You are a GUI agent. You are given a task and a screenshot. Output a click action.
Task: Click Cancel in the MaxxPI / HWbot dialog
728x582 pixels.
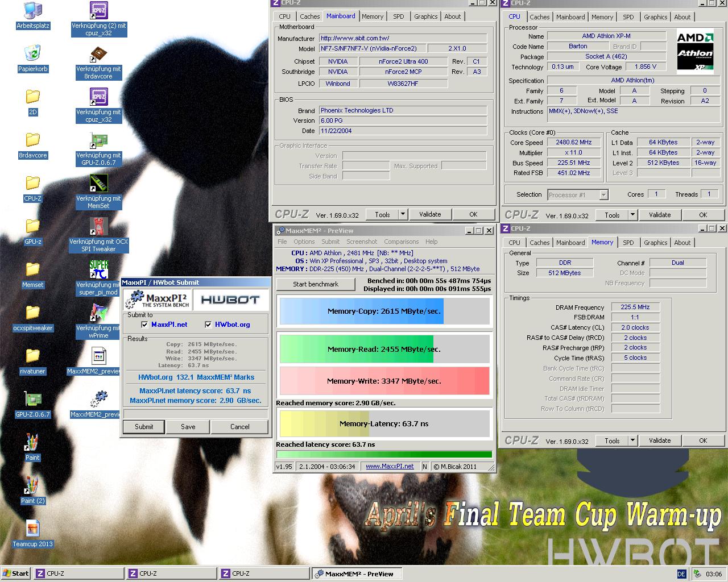(240, 427)
